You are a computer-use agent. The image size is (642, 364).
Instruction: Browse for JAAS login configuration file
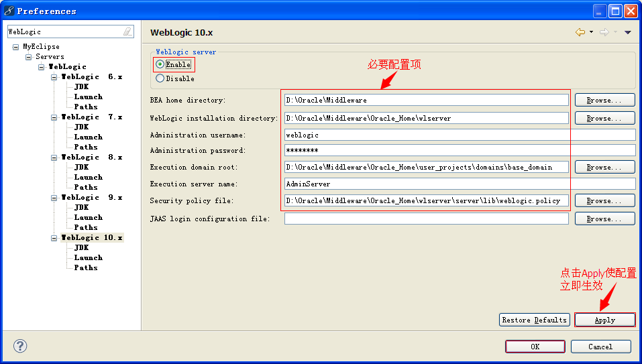(604, 219)
